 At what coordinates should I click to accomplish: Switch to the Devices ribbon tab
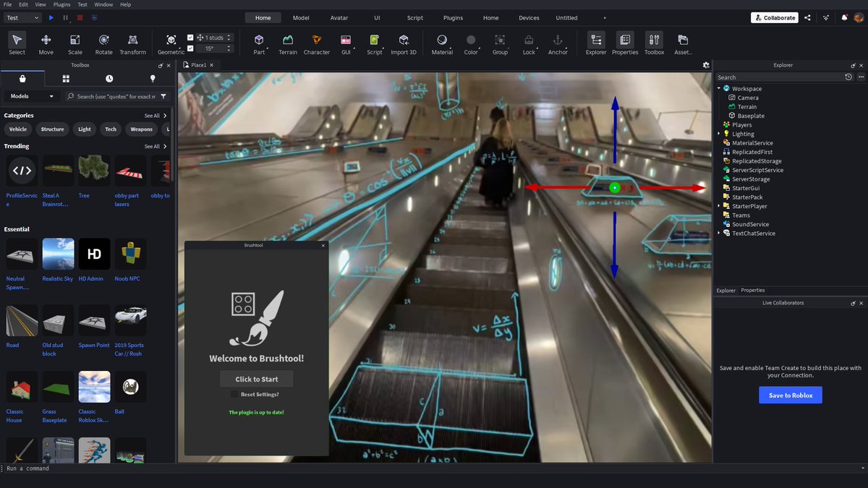[529, 17]
